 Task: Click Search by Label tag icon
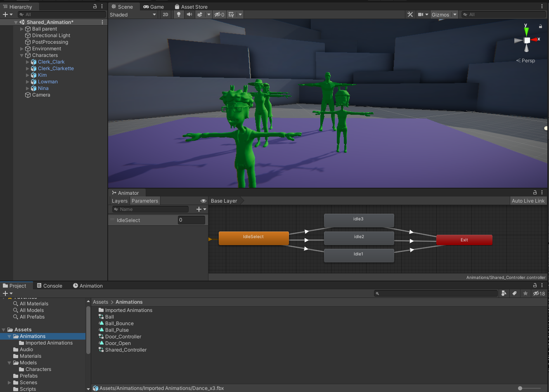tap(514, 293)
